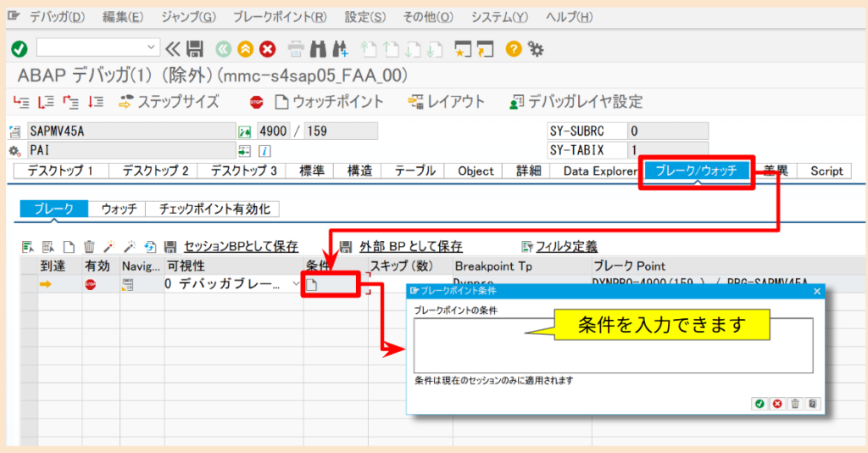868x453 pixels.
Task: Switch to Script tab
Action: click(x=826, y=171)
